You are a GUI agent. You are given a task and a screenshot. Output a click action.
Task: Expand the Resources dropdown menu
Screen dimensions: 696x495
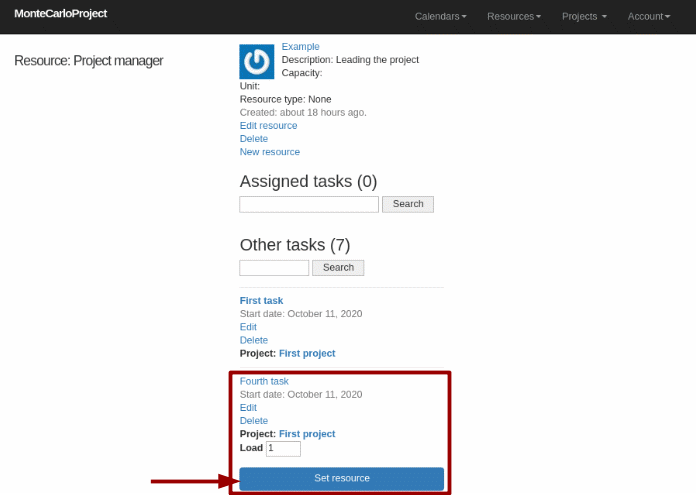(x=514, y=16)
